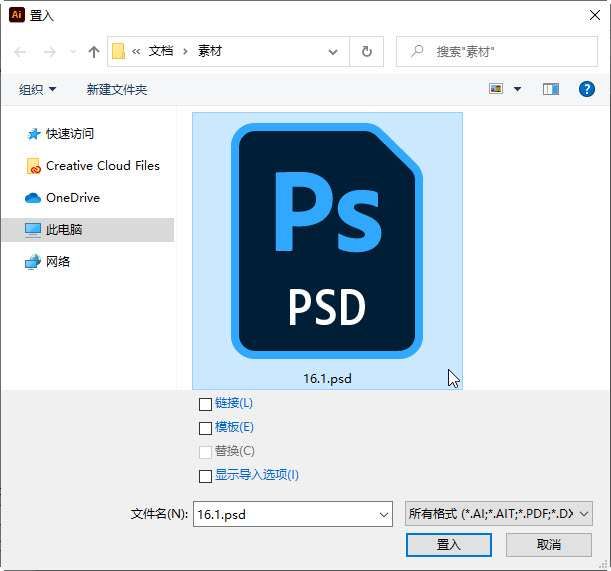Viewport: 611px width, 571px height.
Task: Click the Back navigation arrow
Action: coord(20,52)
